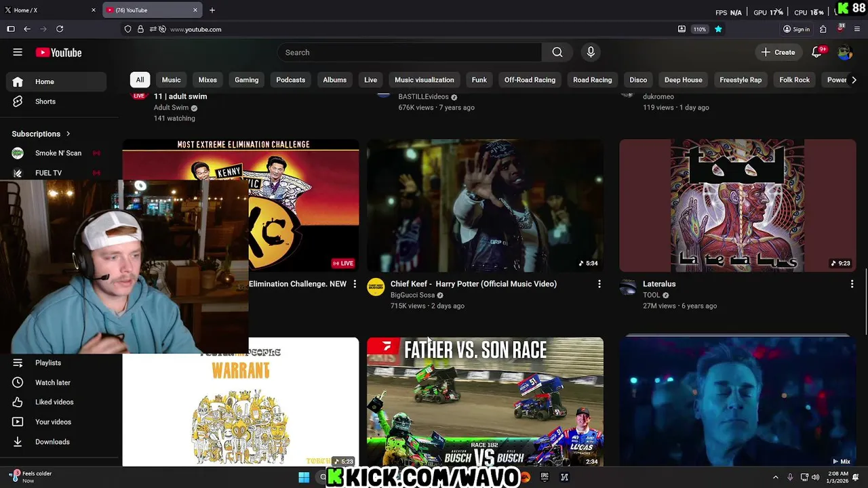
Task: Open Epic Games from the taskbar
Action: click(545, 477)
